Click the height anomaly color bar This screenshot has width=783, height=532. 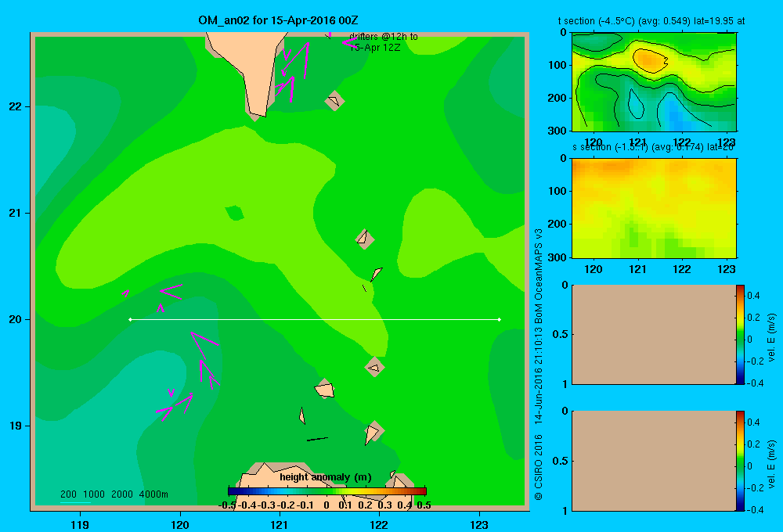click(327, 491)
